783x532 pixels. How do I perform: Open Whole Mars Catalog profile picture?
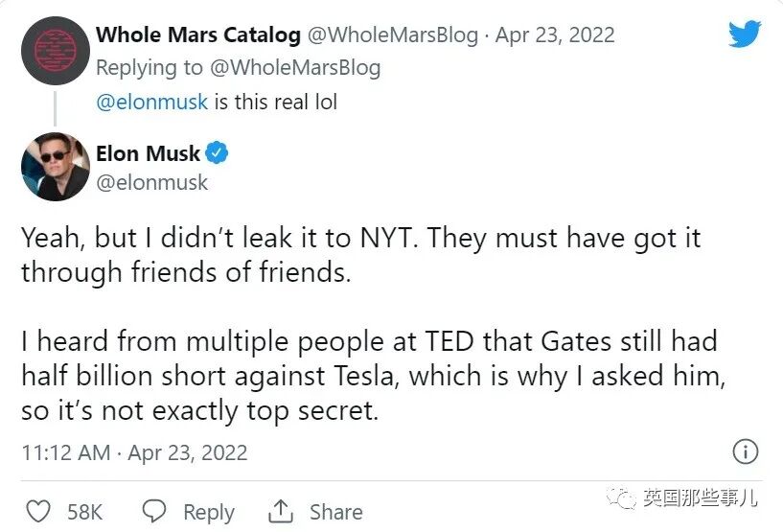point(56,51)
